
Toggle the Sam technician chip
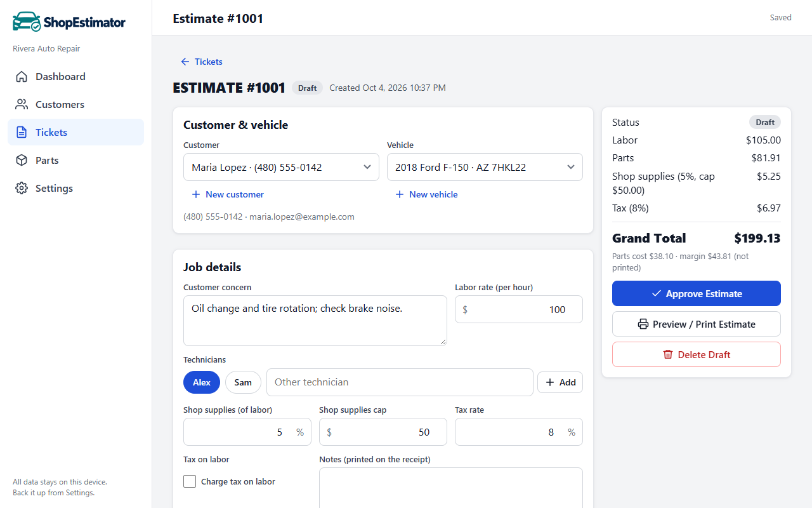(243, 382)
